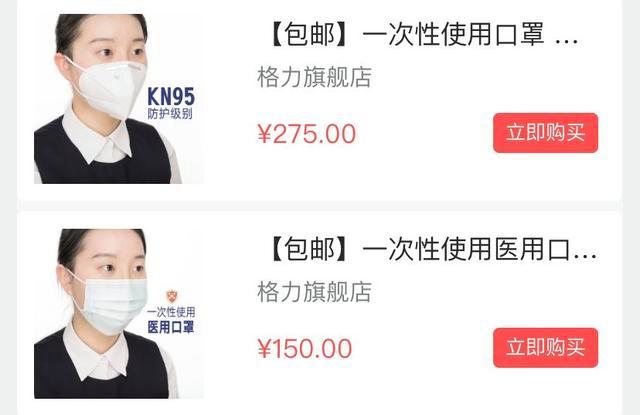Visit 格力旗舰店 store under the medical mask listing
The height and width of the screenshot is (415, 640).
314,292
